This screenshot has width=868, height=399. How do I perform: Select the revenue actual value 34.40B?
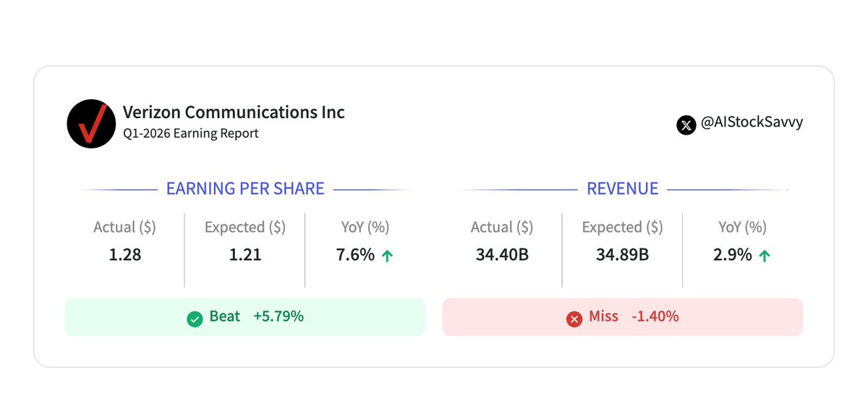[502, 255]
